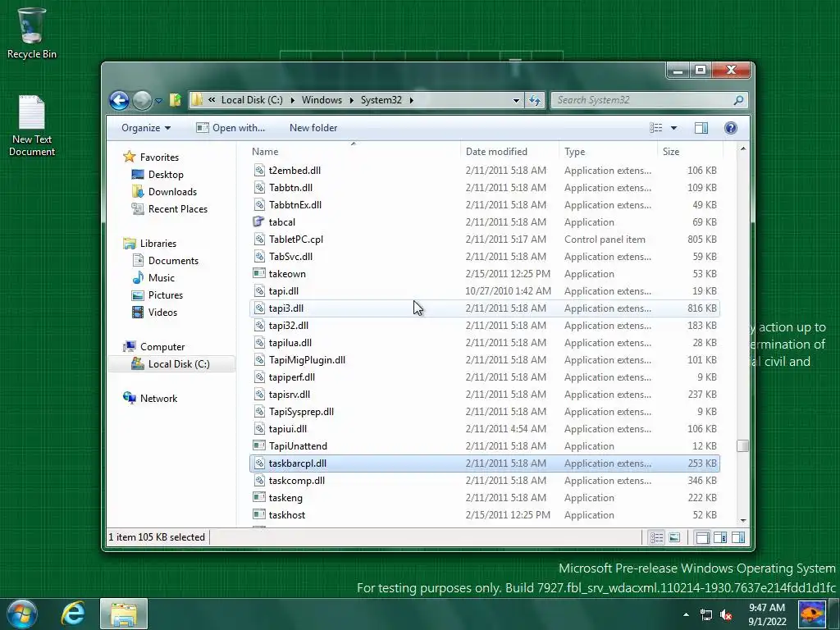Create a New folder

tap(313, 128)
